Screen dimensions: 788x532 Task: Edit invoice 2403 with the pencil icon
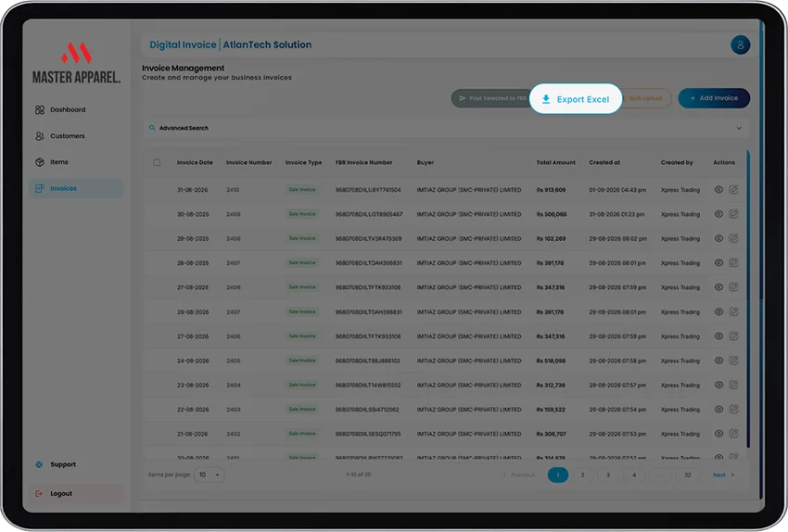click(733, 409)
